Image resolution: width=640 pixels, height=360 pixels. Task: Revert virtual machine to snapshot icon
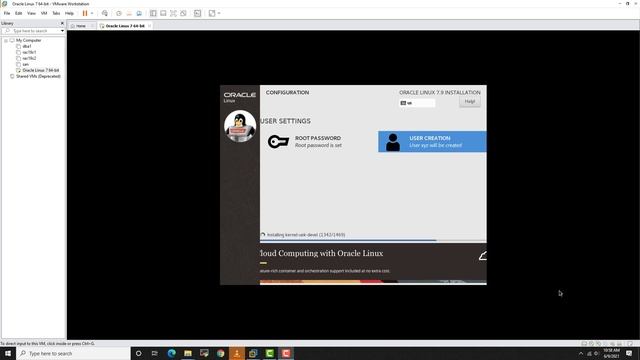pyautogui.click(x=129, y=13)
